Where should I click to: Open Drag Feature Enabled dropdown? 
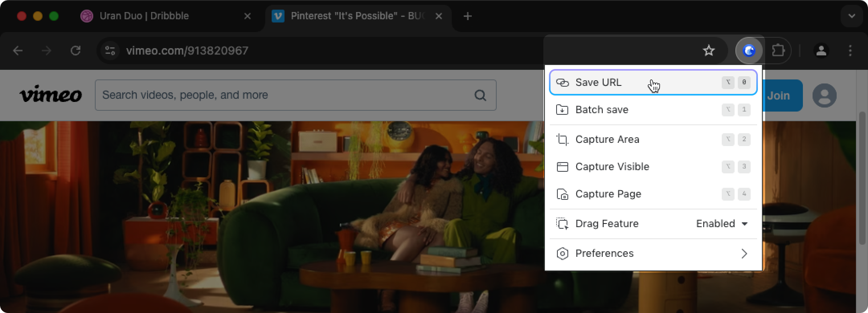[722, 224]
